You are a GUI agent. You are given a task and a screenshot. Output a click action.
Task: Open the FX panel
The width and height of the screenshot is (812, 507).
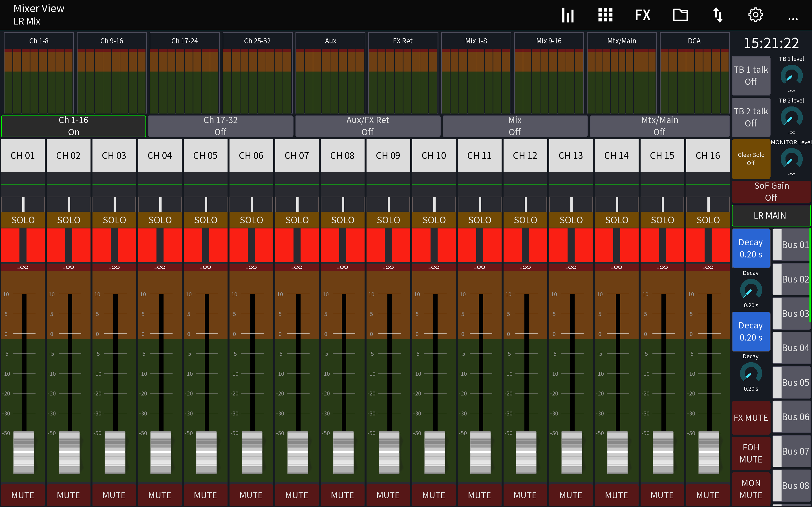point(643,15)
